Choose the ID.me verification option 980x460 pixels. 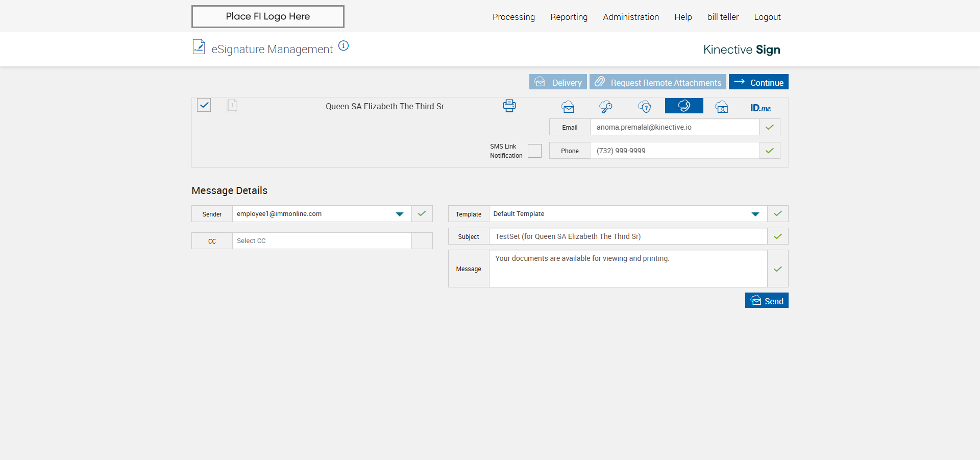click(760, 108)
